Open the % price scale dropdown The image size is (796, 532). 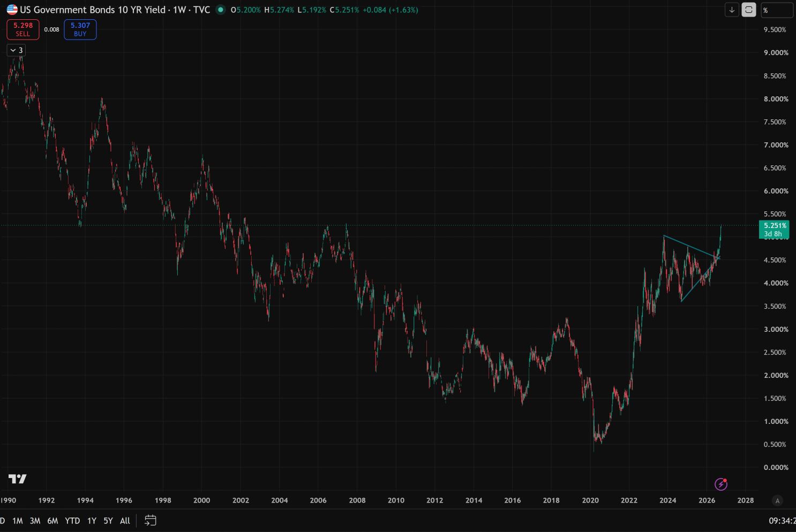[777, 10]
